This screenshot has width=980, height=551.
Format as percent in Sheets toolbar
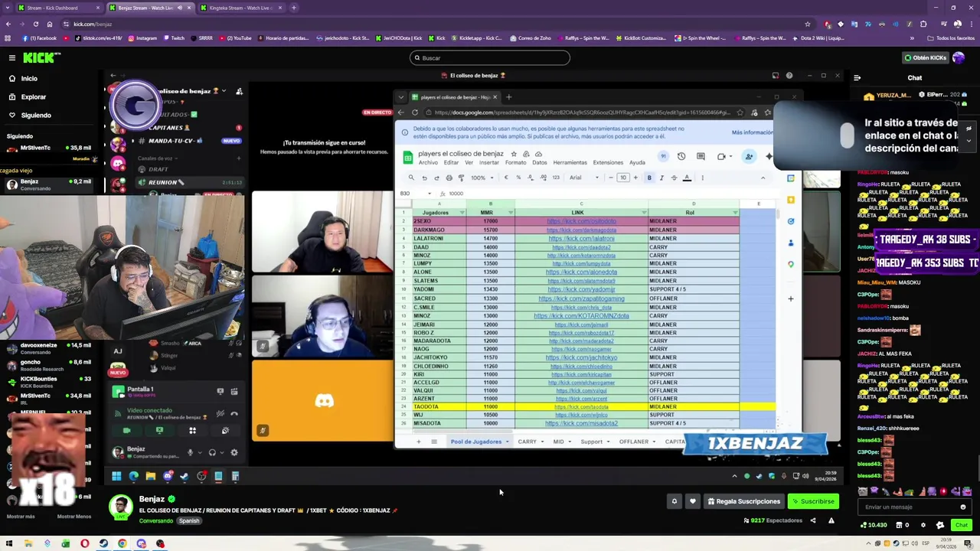coord(518,178)
